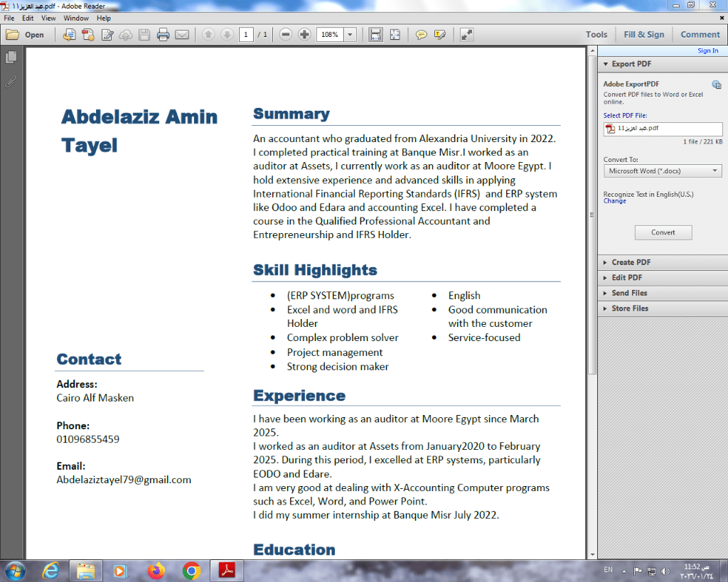
Task: Open the page thumbnails panel
Action: [x=11, y=58]
